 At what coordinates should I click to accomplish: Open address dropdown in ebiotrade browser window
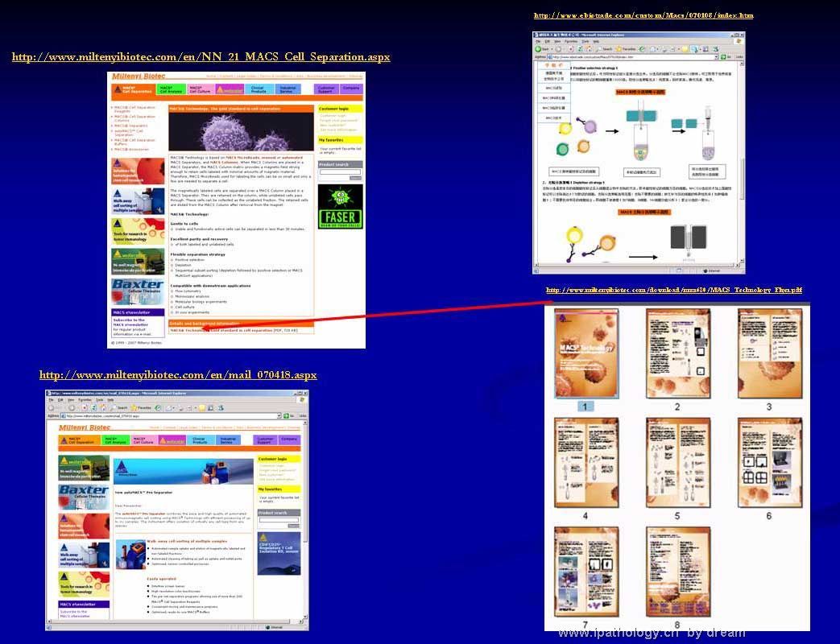717,56
